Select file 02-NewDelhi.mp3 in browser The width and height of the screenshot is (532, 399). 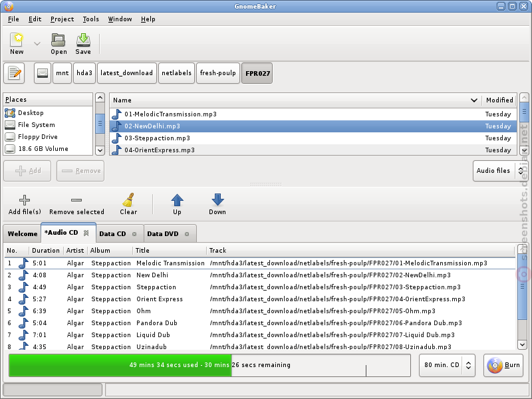[x=313, y=126]
